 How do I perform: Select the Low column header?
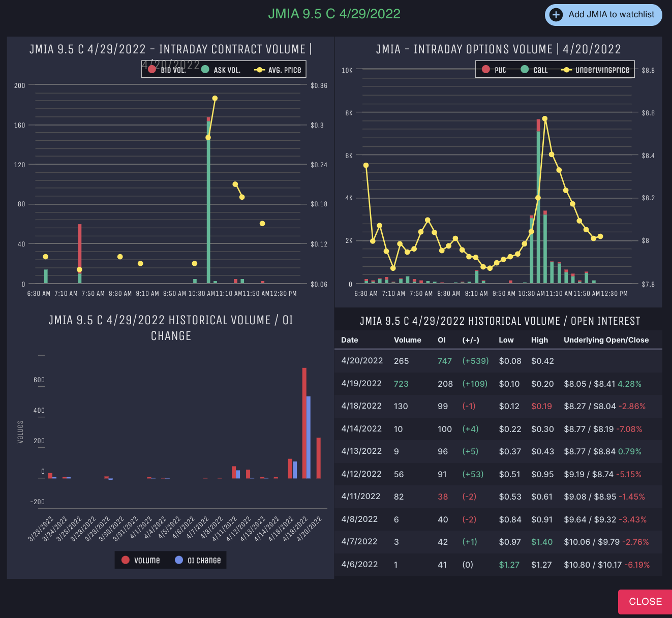click(x=506, y=340)
